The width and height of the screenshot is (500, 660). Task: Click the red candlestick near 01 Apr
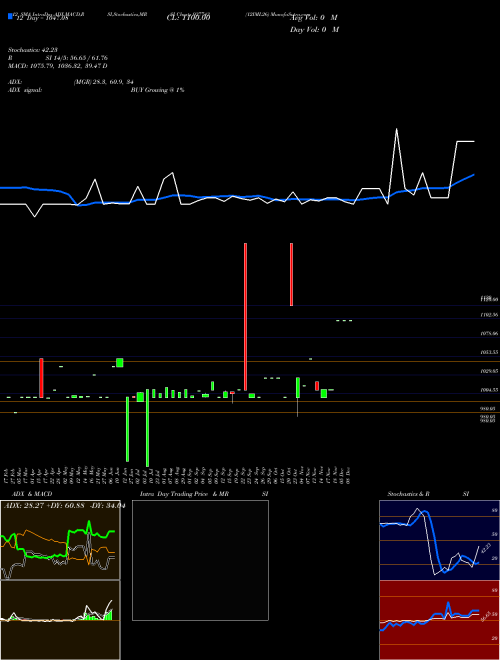coord(41,378)
